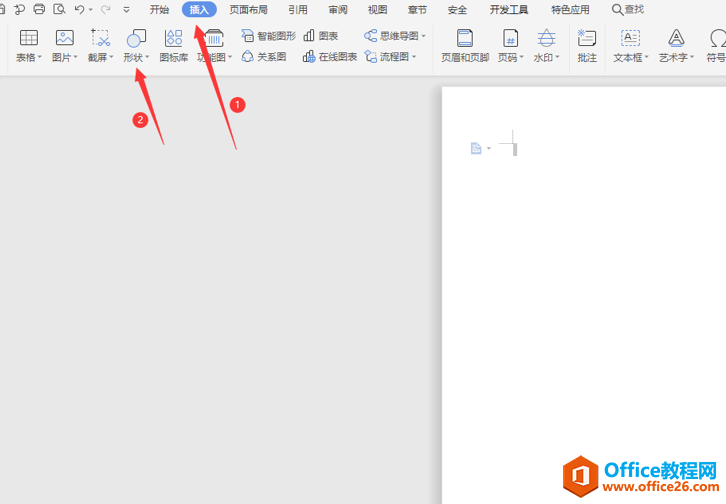Select the 插入 Insert tab
Viewport: 726px width, 504px height.
click(199, 9)
